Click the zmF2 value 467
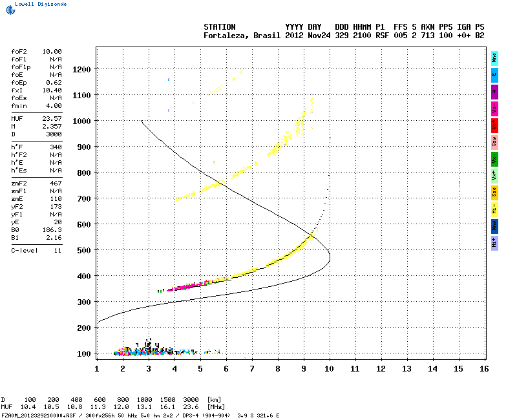The height and width of the screenshot is (420, 517). [56, 184]
